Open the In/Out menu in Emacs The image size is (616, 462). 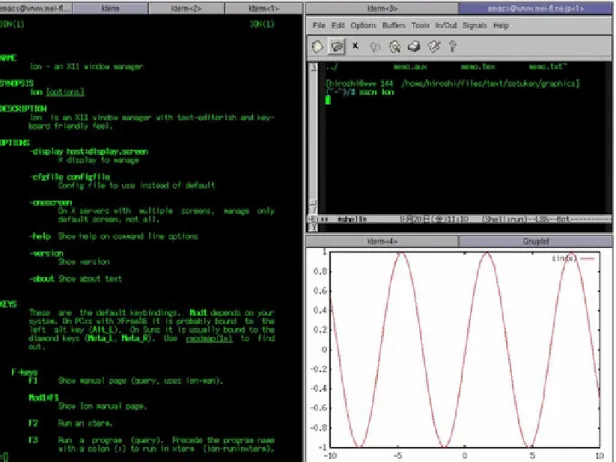[x=446, y=26]
